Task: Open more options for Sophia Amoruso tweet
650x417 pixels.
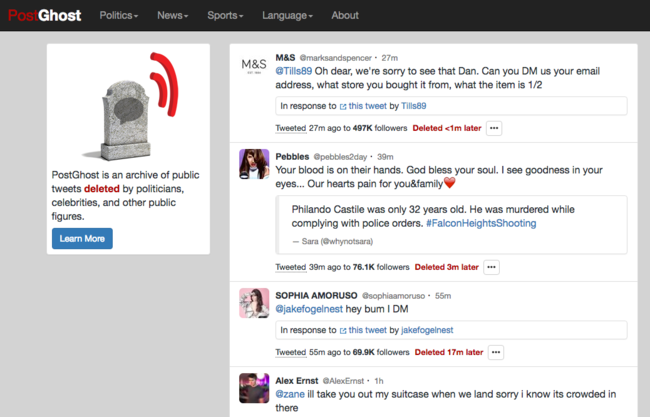Action: 496,352
